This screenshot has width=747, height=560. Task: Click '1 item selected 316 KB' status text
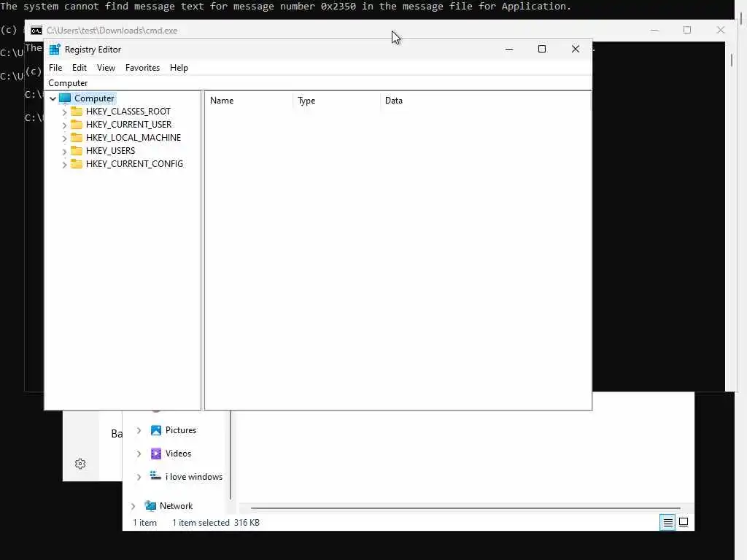[x=216, y=522]
